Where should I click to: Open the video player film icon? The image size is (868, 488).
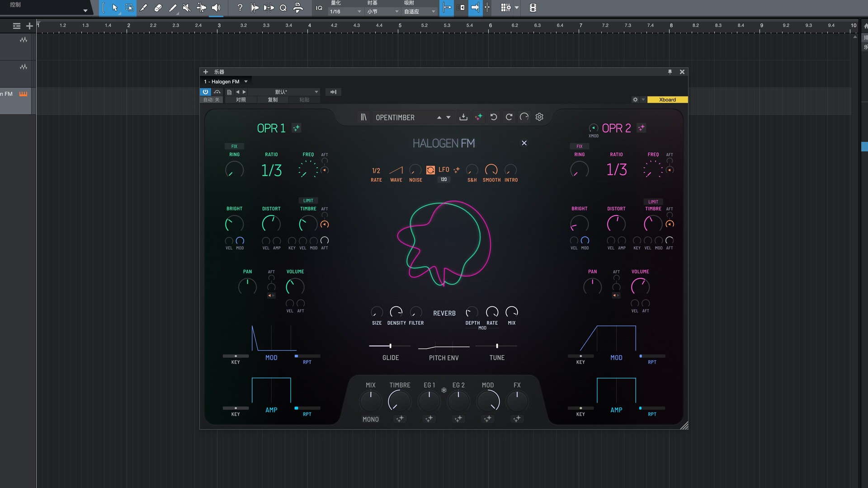tap(533, 8)
